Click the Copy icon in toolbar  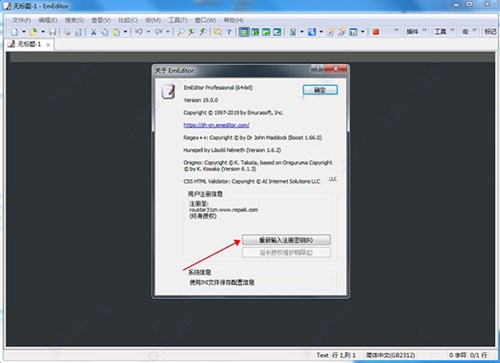pyautogui.click(x=105, y=32)
